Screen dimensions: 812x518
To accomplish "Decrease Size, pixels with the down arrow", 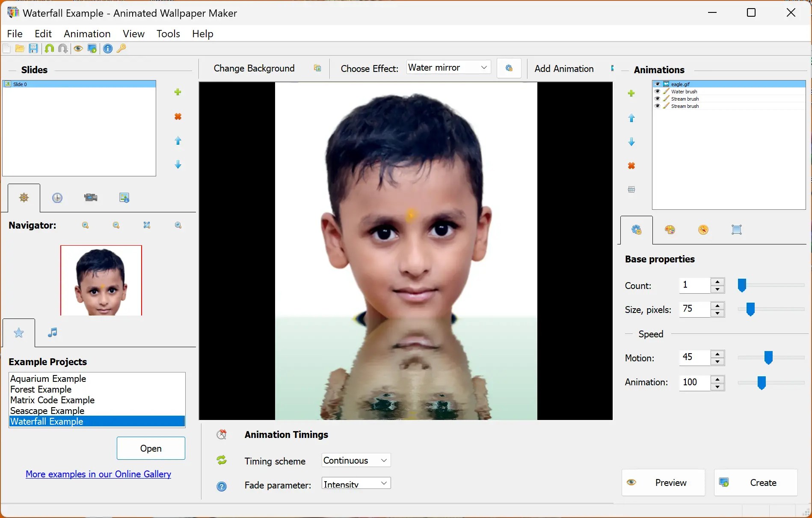I will pyautogui.click(x=717, y=313).
